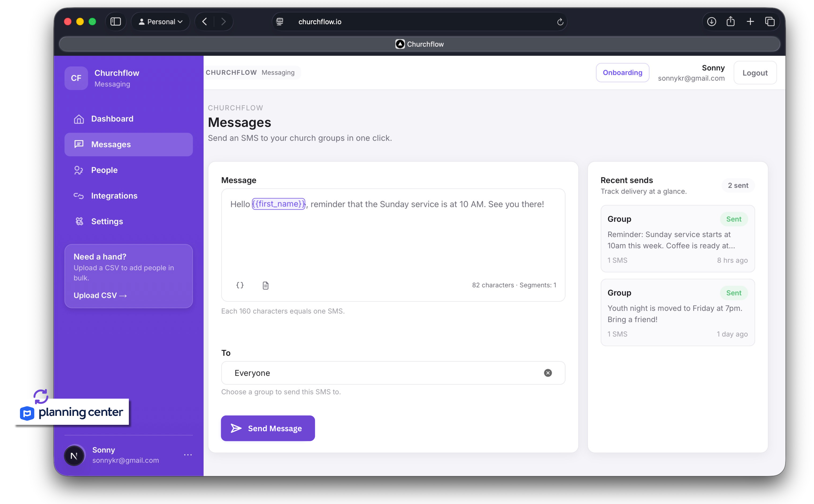
Task: Toggle the Safari sidebar
Action: pos(116,21)
